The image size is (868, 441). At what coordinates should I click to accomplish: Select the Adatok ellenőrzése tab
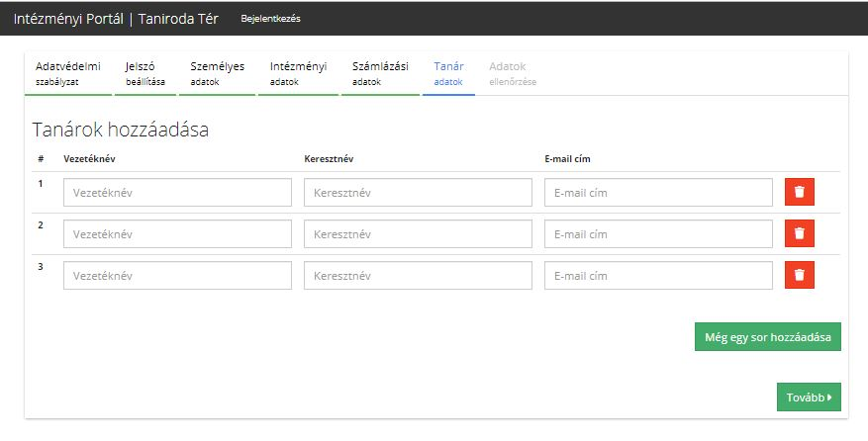[513, 73]
